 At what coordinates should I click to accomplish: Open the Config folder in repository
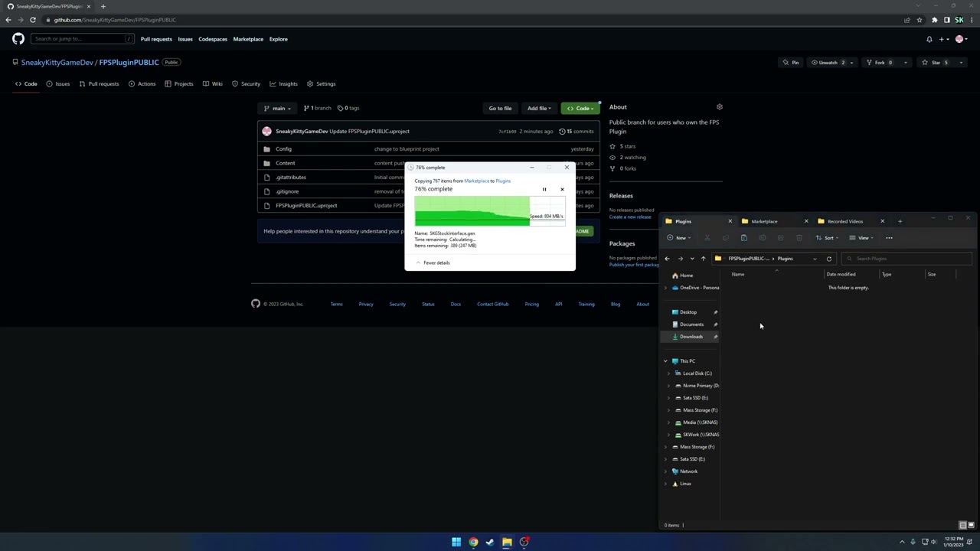pos(283,149)
